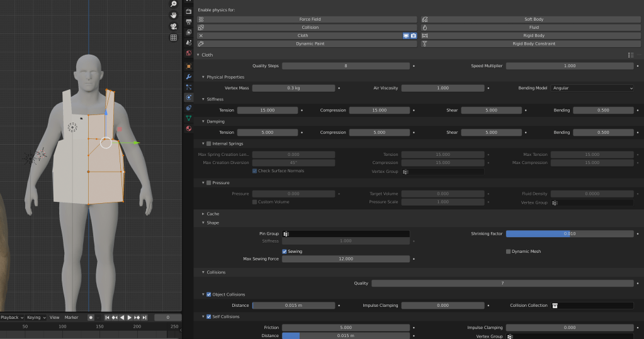Screen dimensions: 644x339
Task: Toggle camera view in the viewport
Action: [174, 26]
